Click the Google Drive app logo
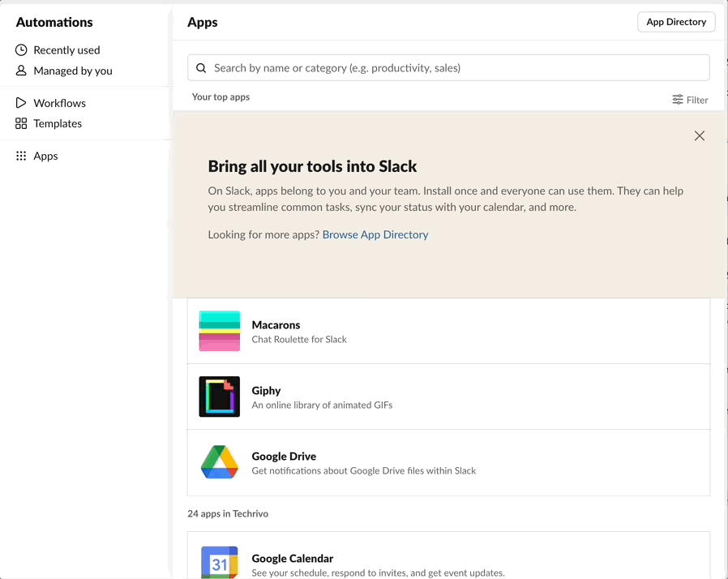Image resolution: width=728 pixels, height=579 pixels. coord(220,462)
